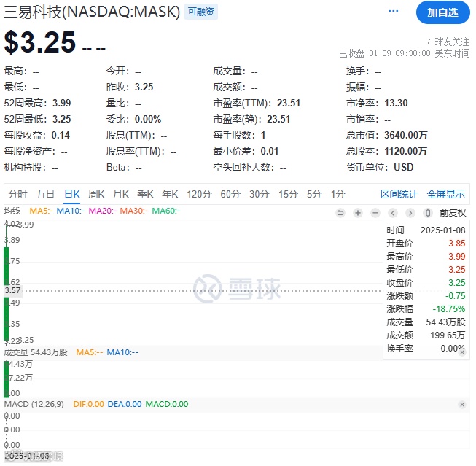
Task: Click the MA60 moving average label
Action: tap(165, 211)
